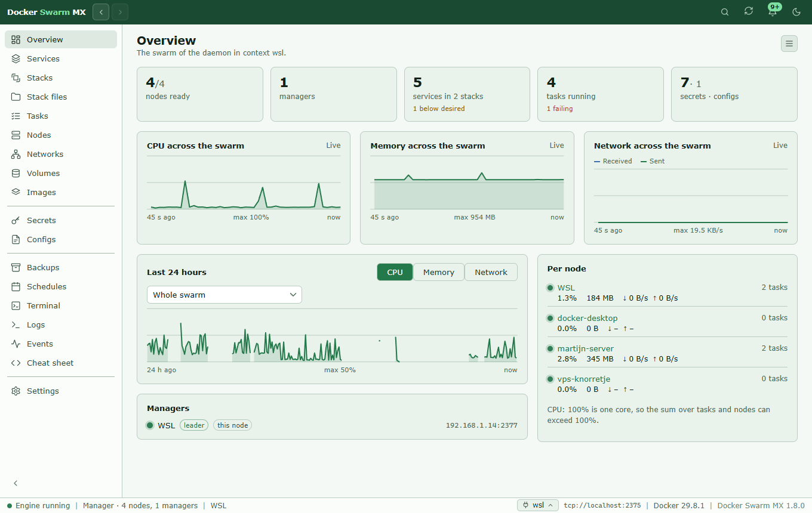Switch chart to the Memory tab
Viewport: 812px width, 513px height.
tap(439, 272)
